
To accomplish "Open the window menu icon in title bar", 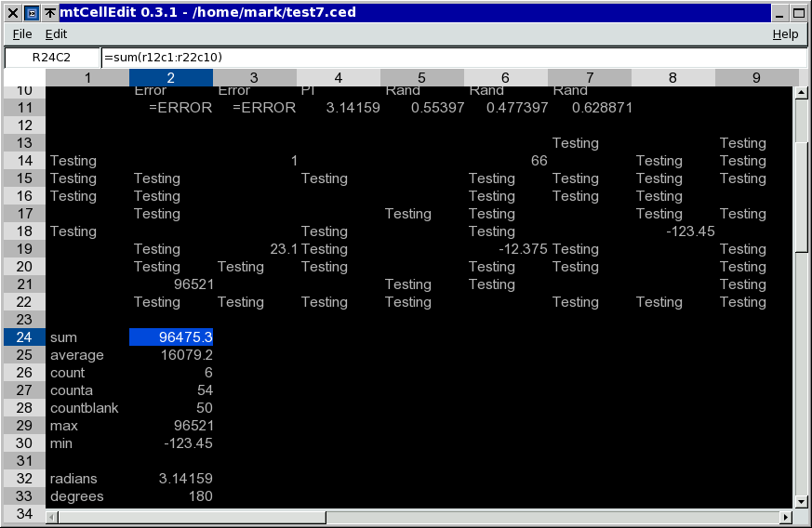I will (31, 13).
